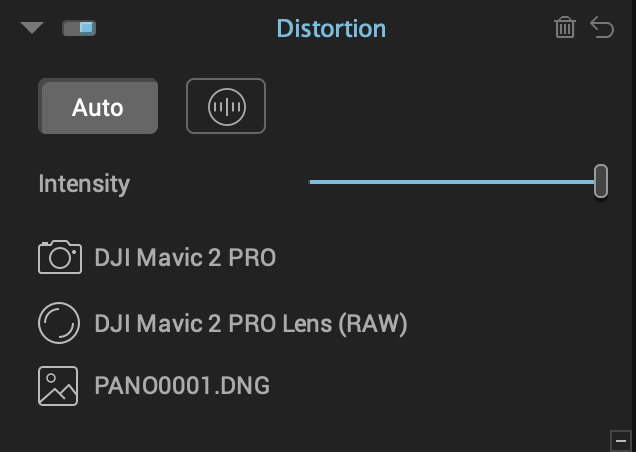Select DJI Mavic 2 PRO Lens (RAW) text
Image resolution: width=636 pixels, height=452 pixels.
point(251,324)
